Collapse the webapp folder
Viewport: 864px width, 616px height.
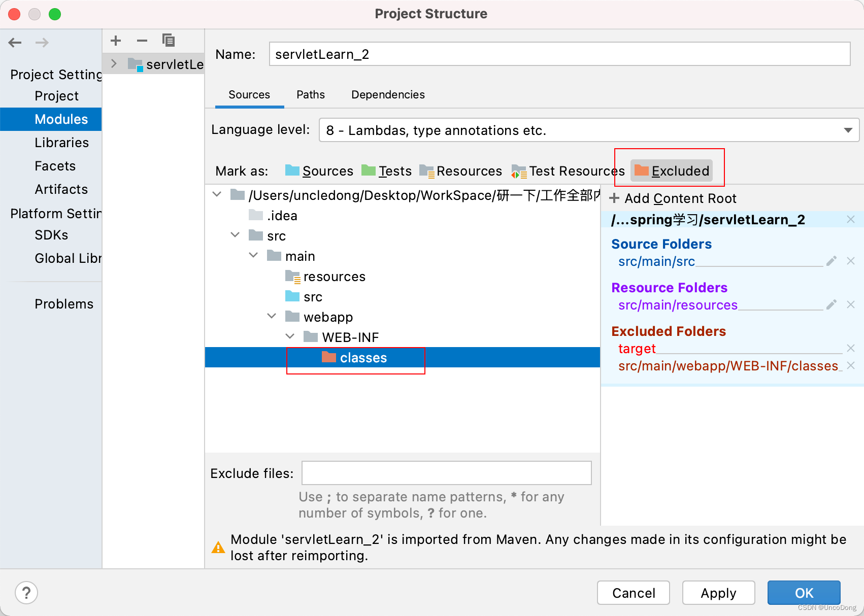[x=272, y=317]
